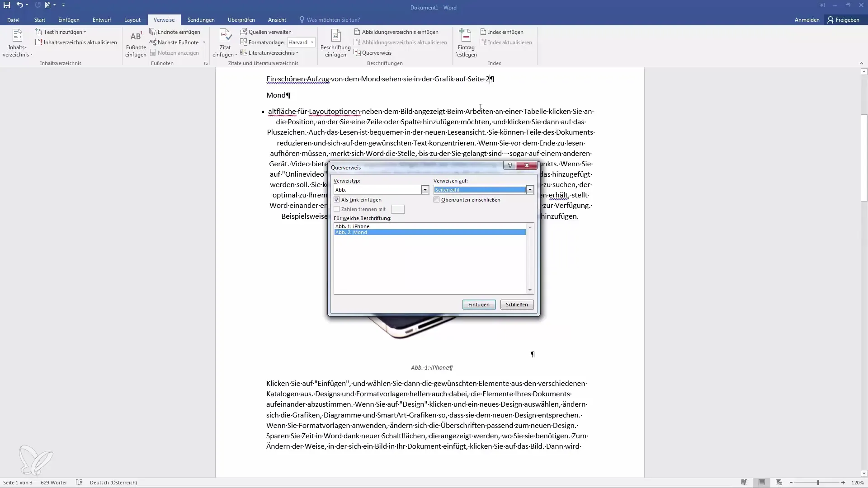Click the 120% zoom level

tap(858, 483)
